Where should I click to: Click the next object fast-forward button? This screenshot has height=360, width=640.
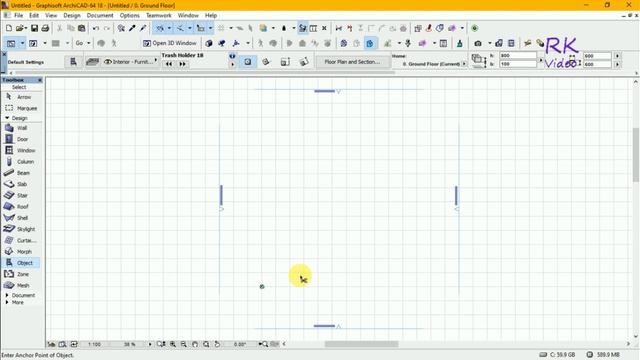pyautogui.click(x=182, y=64)
